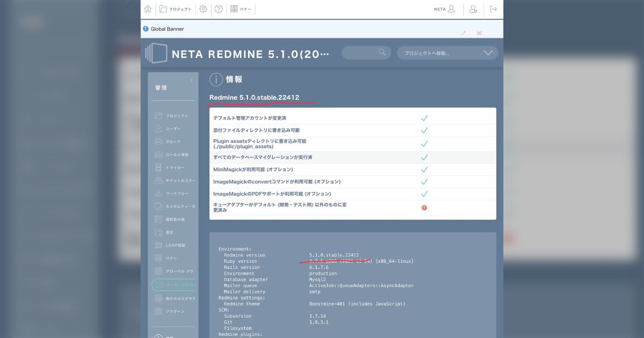Click the トラッカー icon in the sidebar

tap(159, 167)
